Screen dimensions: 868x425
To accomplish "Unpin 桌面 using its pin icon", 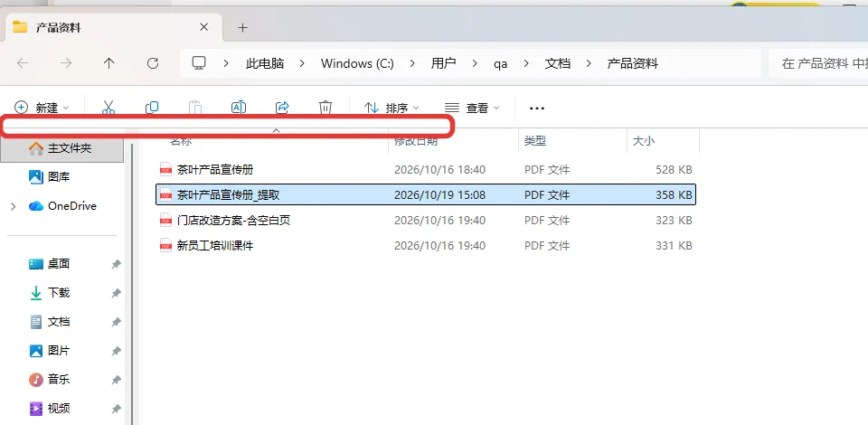I will pos(117,265).
